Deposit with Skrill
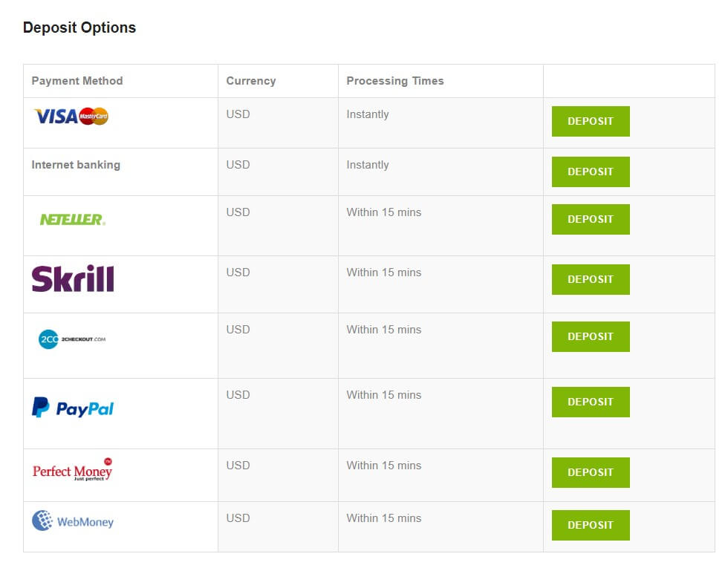728x571 pixels. click(591, 279)
